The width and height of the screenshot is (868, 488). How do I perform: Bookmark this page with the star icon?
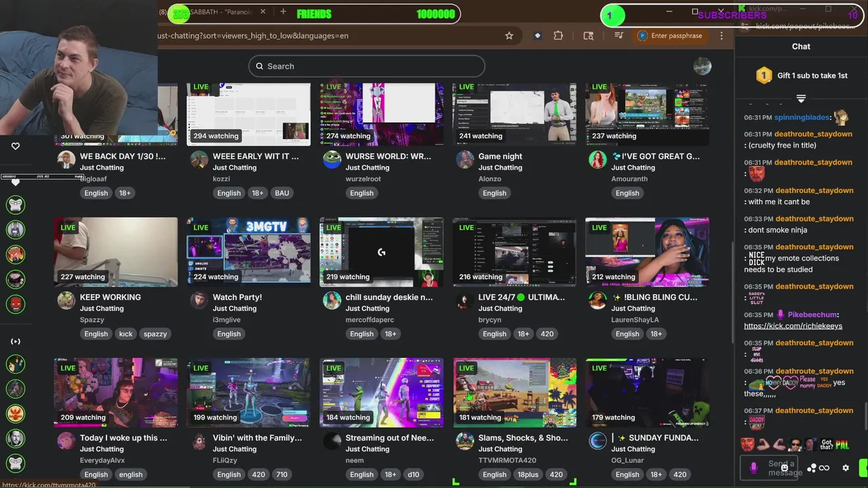coord(509,36)
